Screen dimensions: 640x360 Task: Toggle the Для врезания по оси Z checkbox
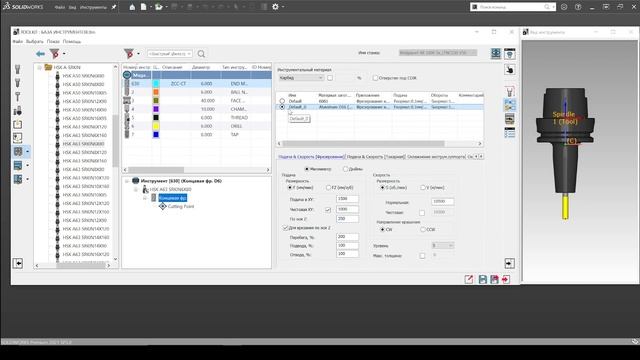[x=285, y=228]
